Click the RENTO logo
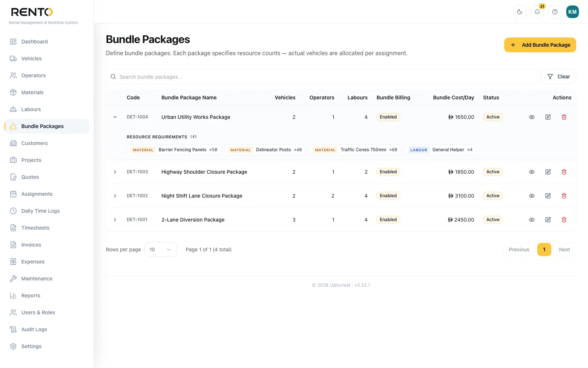Viewport: 588px width, 368px height. click(32, 12)
